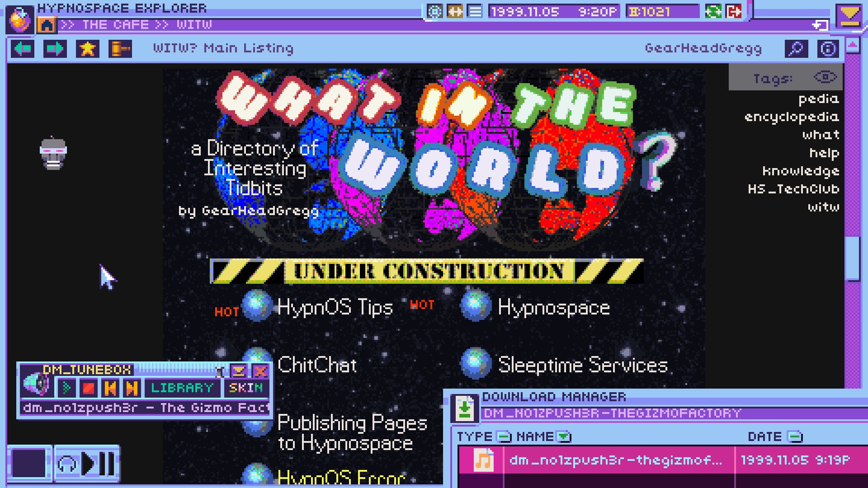Expand the TYPE column dropdown
Screen dimensions: 868x488
(503, 436)
